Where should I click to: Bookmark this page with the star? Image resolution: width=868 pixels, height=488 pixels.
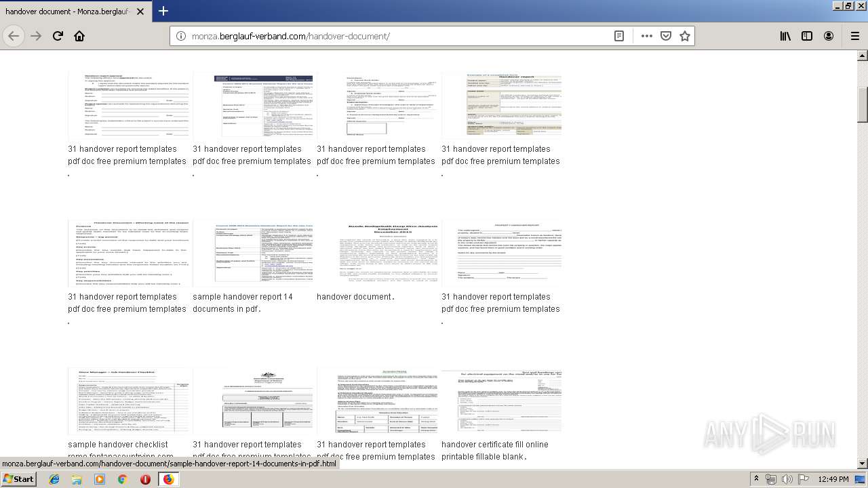pos(685,36)
